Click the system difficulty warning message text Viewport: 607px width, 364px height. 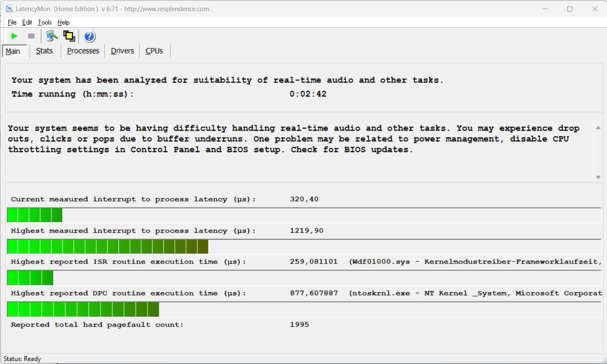pyautogui.click(x=294, y=139)
